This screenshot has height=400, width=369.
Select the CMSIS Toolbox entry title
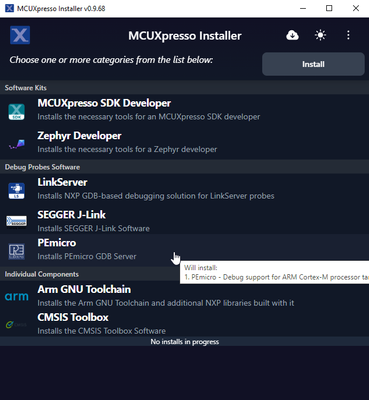pos(73,317)
